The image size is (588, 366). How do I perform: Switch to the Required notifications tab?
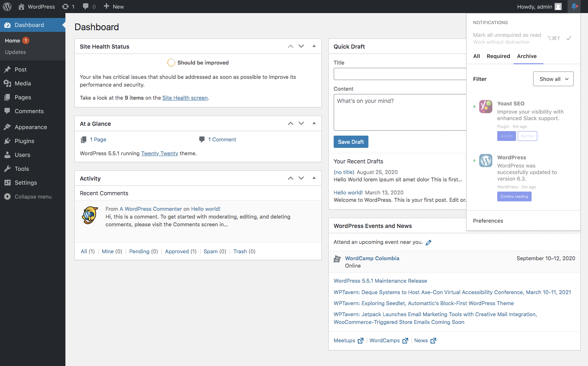coord(498,56)
